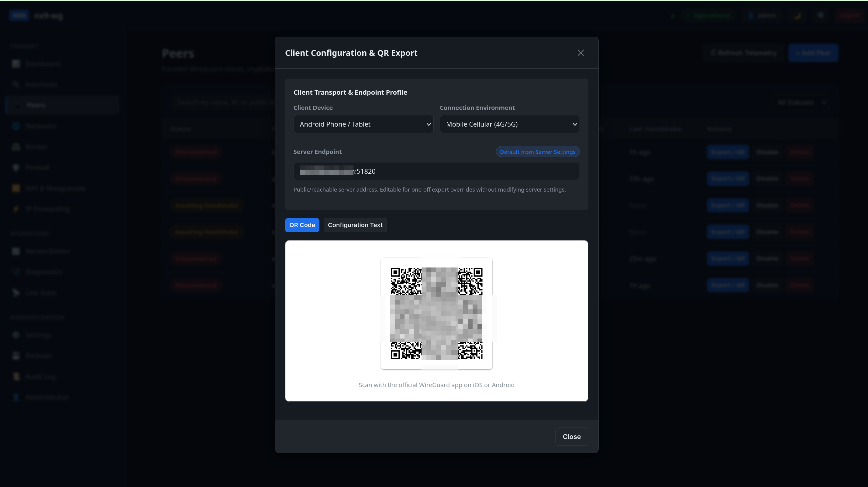The width and height of the screenshot is (868, 487).
Task: Click the Close button in the dialog footer
Action: pos(571,437)
